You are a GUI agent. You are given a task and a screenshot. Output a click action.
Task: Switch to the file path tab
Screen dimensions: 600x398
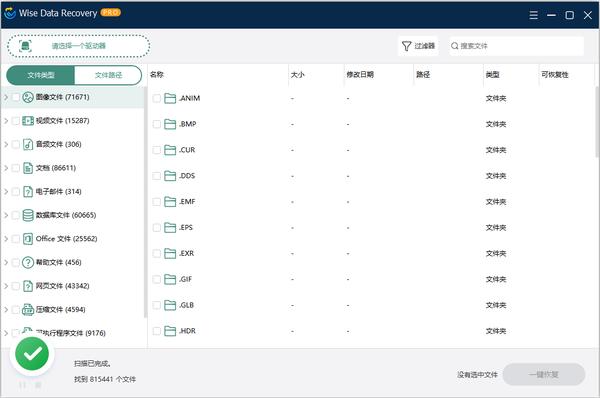pos(108,75)
